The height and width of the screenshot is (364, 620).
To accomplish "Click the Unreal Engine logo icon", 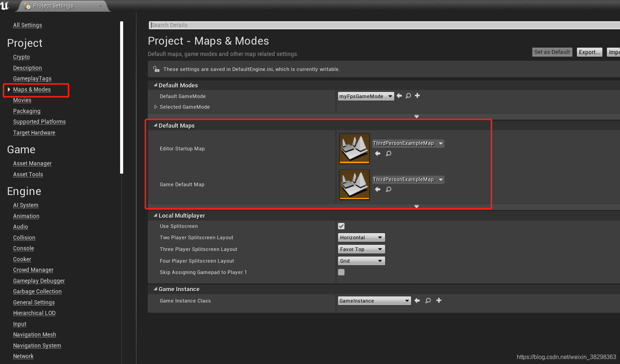I will [5, 5].
